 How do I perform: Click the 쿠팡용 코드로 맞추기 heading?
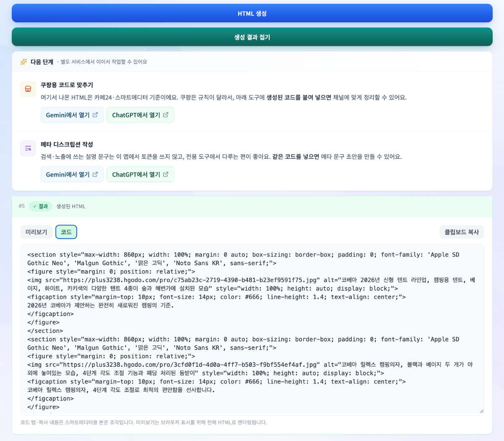tap(67, 85)
